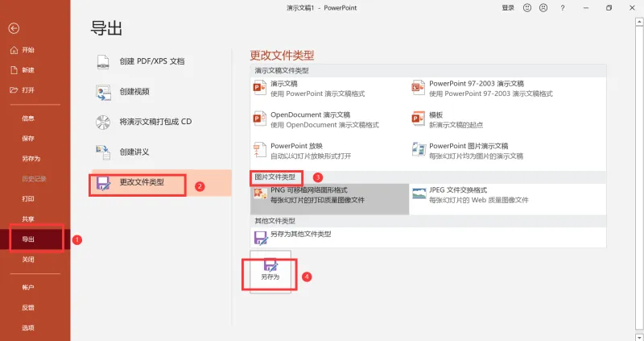Click 登录 to sign in
The image size is (644, 341).
pos(508,8)
